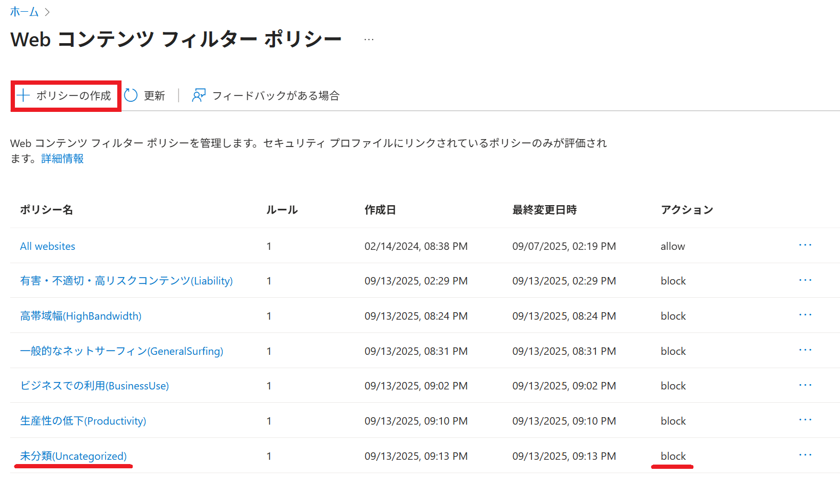Open 未分類(Uncategorized) policy

74,456
